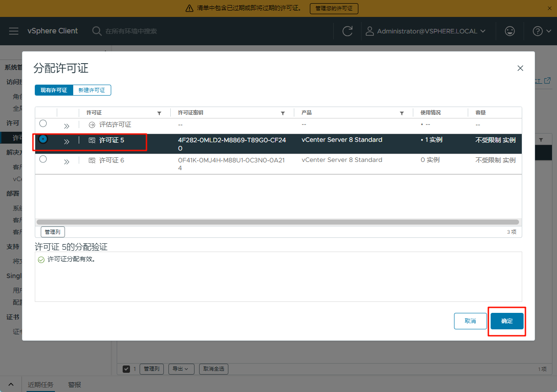Viewport: 557px width, 392px height.
Task: Click the green valid checkmark icon
Action: point(41,260)
